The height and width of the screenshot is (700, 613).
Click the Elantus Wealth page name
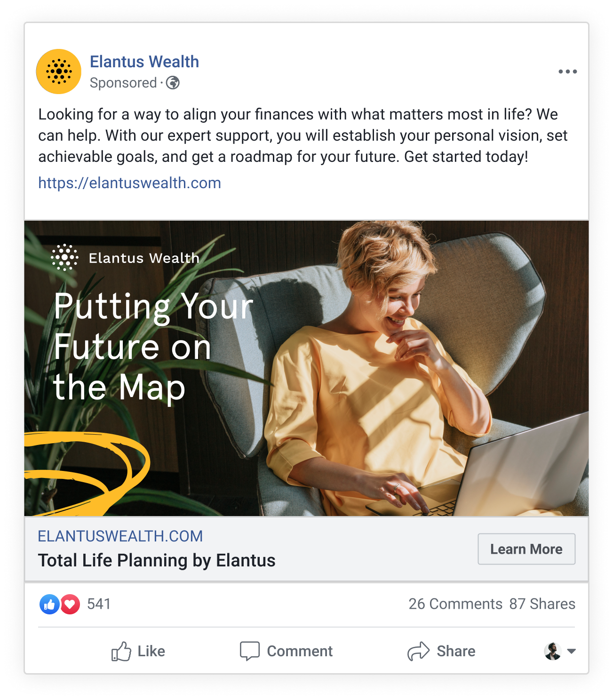144,62
